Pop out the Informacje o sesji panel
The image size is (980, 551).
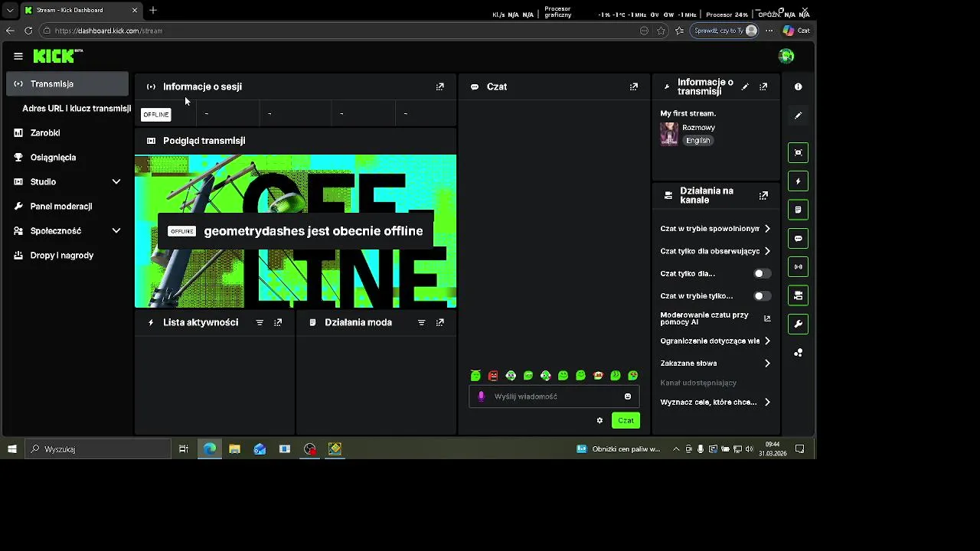click(x=439, y=86)
